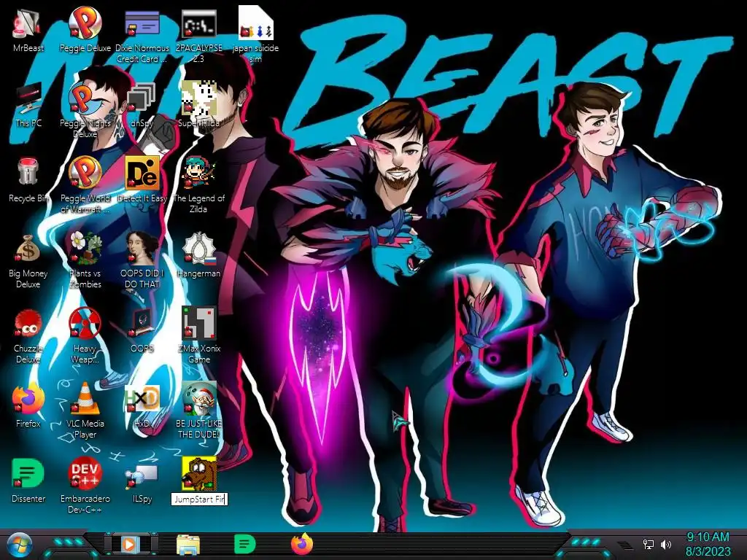Click the 9:10 AM clock and date
747x560 pixels.
pos(708,544)
